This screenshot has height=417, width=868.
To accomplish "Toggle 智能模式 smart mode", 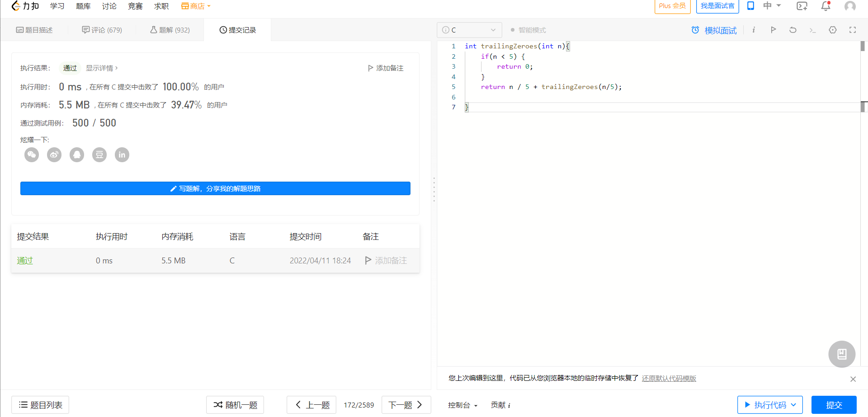I will coord(528,30).
